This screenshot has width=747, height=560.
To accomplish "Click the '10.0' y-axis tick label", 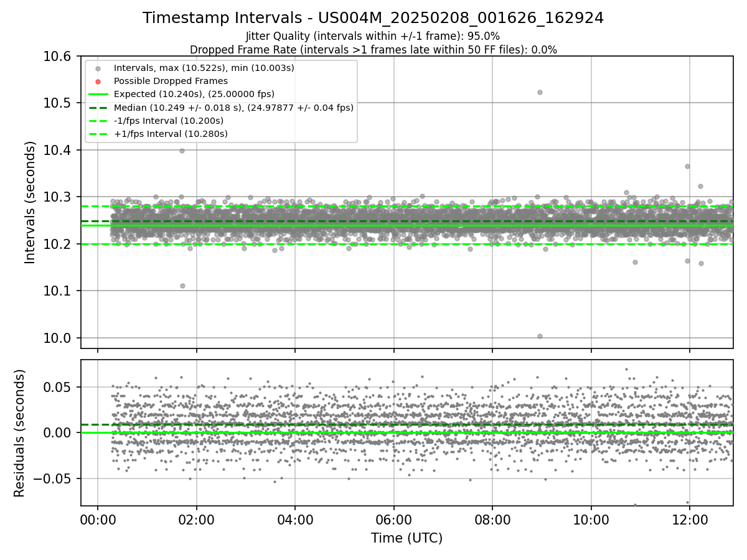I will (x=57, y=338).
